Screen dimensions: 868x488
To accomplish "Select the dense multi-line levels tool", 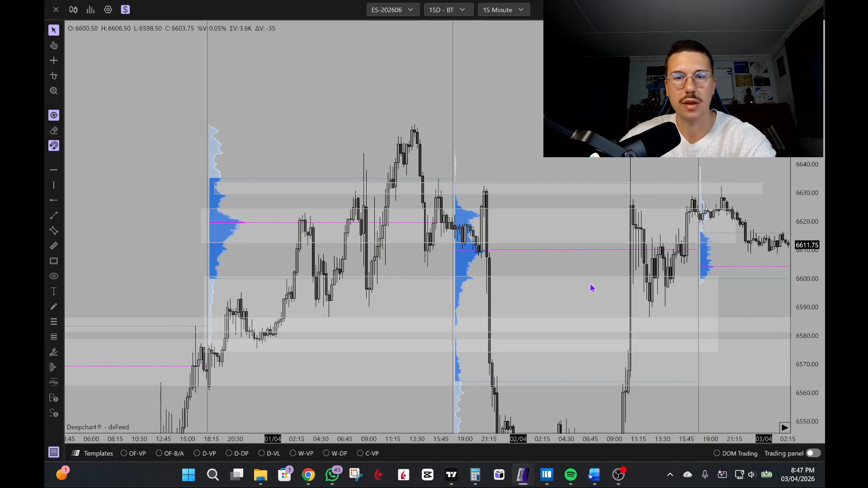I will point(54,337).
